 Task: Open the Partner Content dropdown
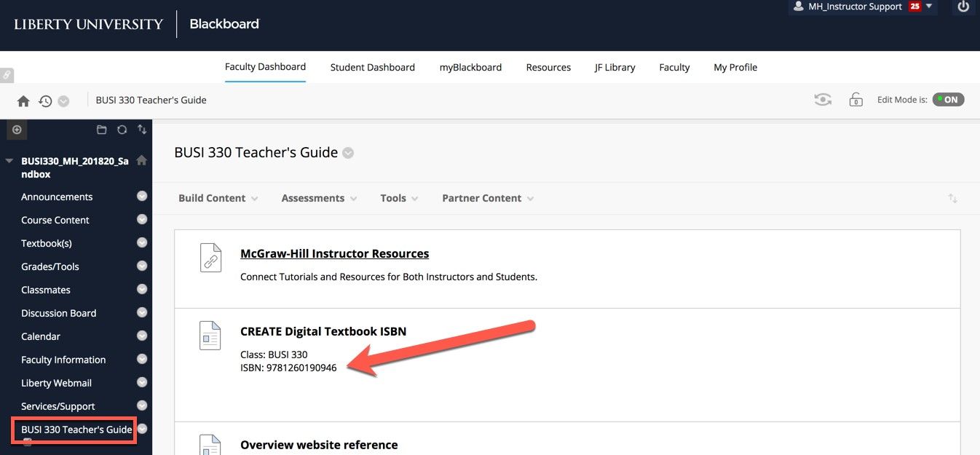tap(488, 198)
